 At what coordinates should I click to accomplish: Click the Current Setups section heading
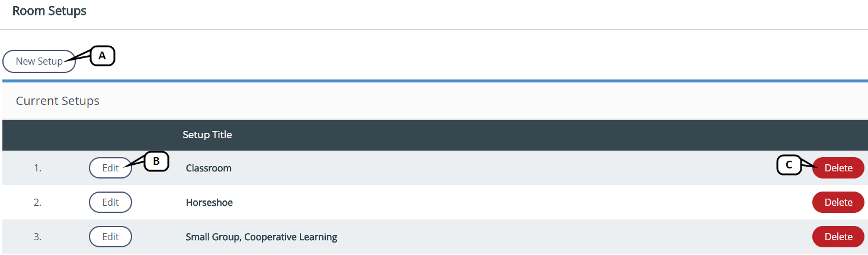tap(57, 101)
